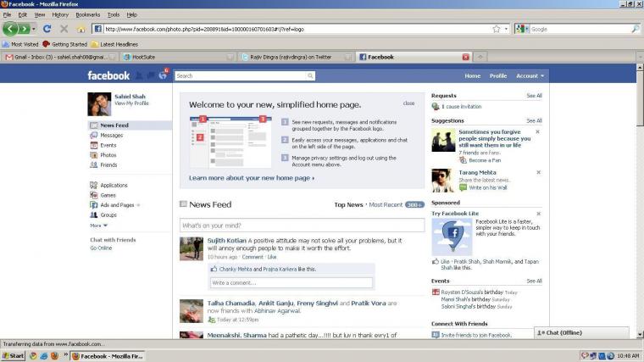Close the welcome home page banner

click(x=408, y=103)
